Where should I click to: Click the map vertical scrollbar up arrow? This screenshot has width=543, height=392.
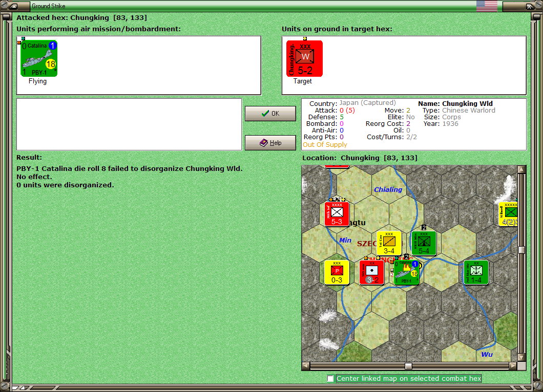coord(521,169)
